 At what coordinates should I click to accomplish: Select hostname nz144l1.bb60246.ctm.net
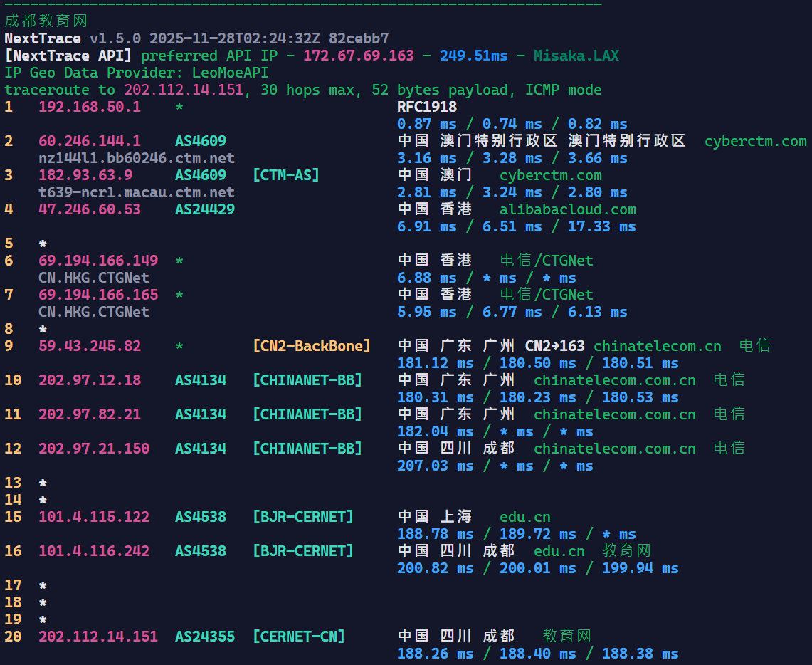coord(136,158)
